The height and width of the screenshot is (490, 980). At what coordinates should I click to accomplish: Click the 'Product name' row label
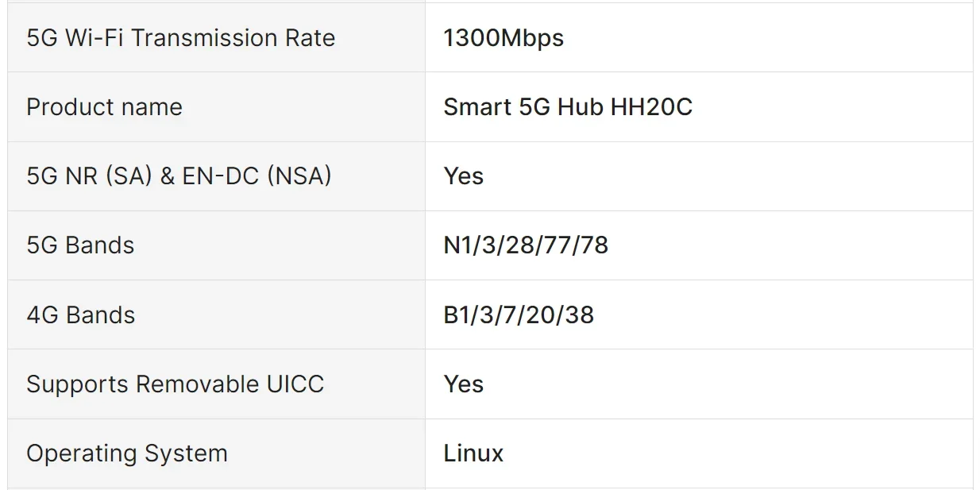pos(104,107)
